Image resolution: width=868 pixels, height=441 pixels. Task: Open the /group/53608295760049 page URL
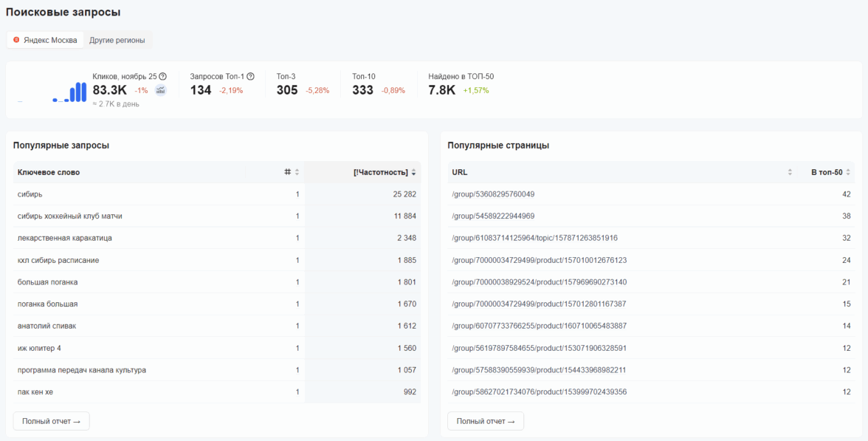(492, 194)
